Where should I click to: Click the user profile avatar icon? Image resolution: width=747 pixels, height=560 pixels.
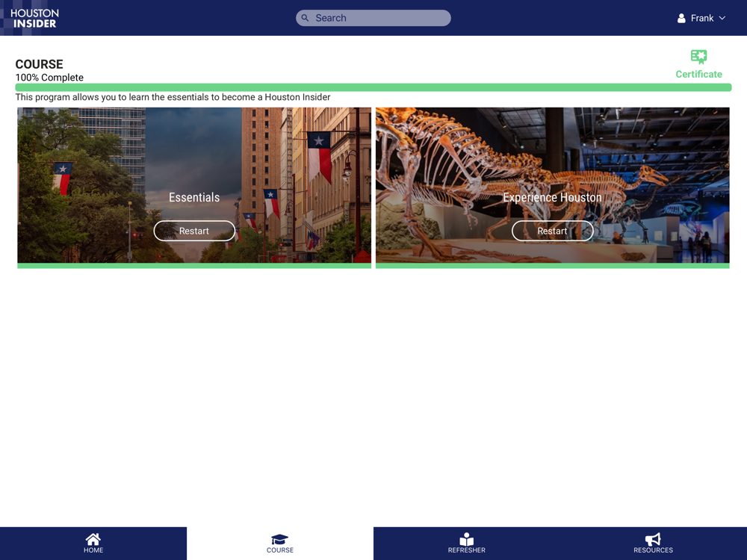(681, 18)
